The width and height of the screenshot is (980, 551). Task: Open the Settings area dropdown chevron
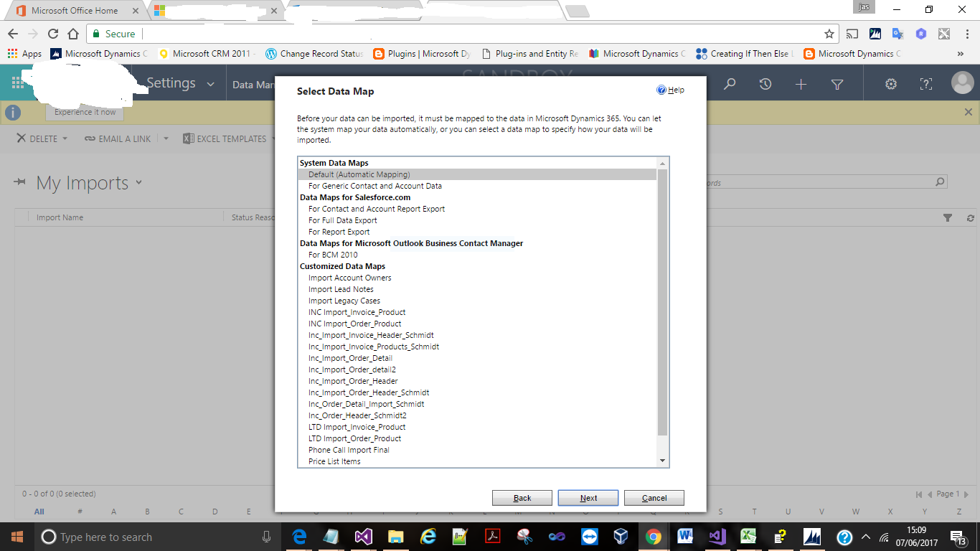(x=211, y=84)
